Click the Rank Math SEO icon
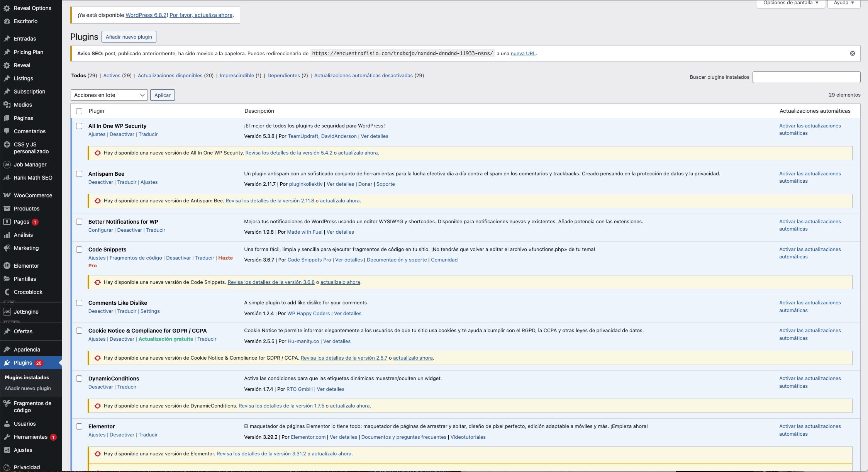Image resolution: width=868 pixels, height=472 pixels. pos(7,178)
